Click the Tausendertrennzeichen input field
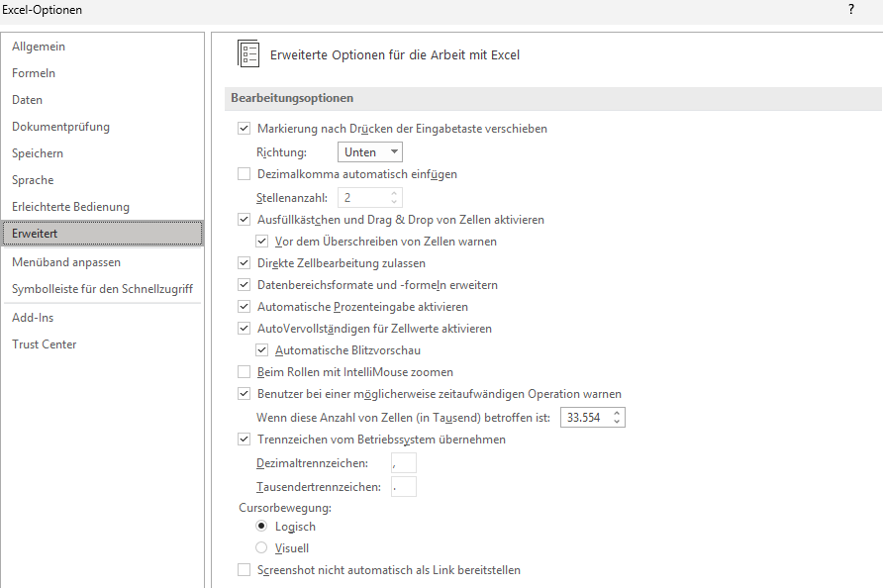The height and width of the screenshot is (588, 883). point(404,487)
